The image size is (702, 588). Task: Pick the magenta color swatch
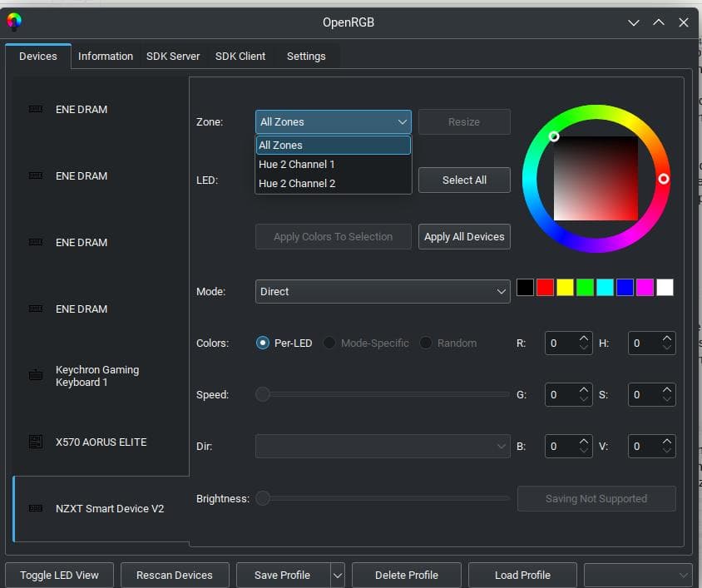click(x=645, y=287)
